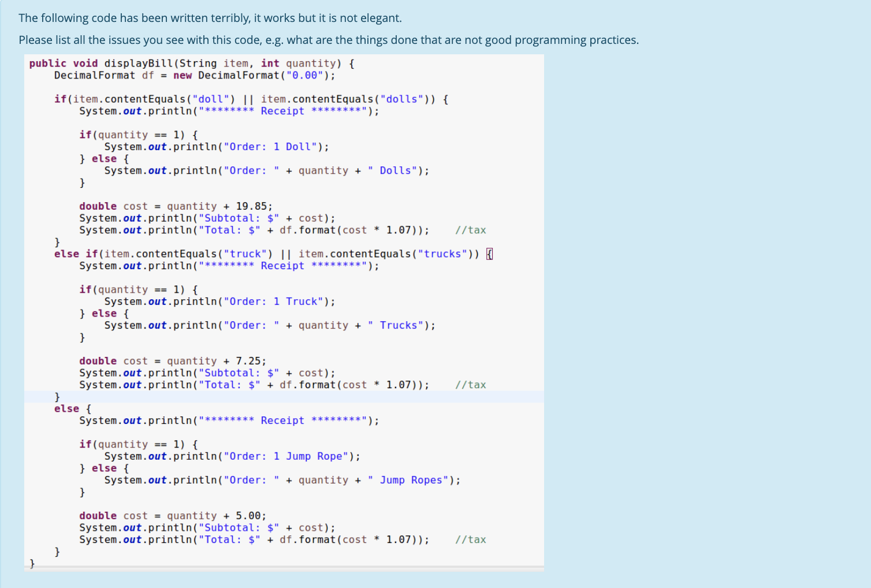Click the line 'double cost = quantity + 5.00;'

[173, 516]
